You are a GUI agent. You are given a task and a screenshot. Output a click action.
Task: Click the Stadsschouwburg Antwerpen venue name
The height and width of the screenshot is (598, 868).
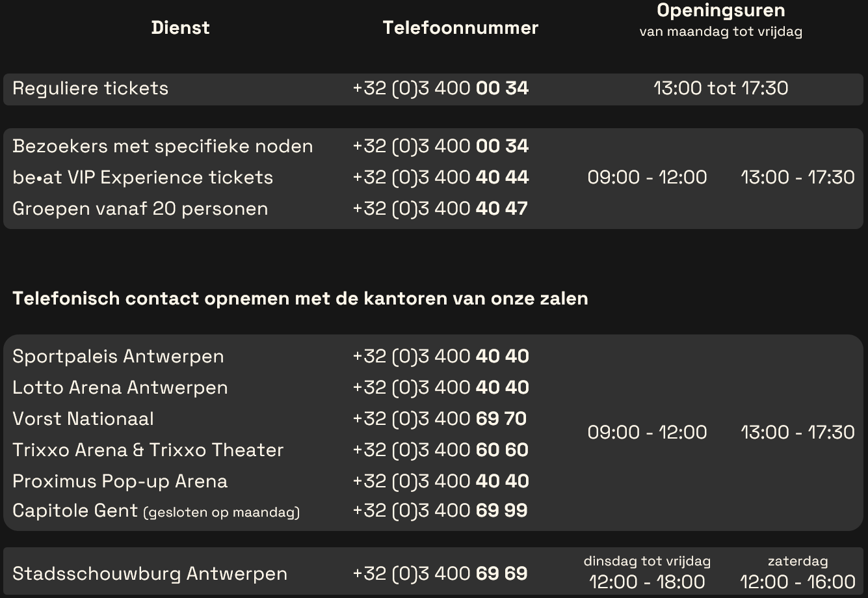150,574
